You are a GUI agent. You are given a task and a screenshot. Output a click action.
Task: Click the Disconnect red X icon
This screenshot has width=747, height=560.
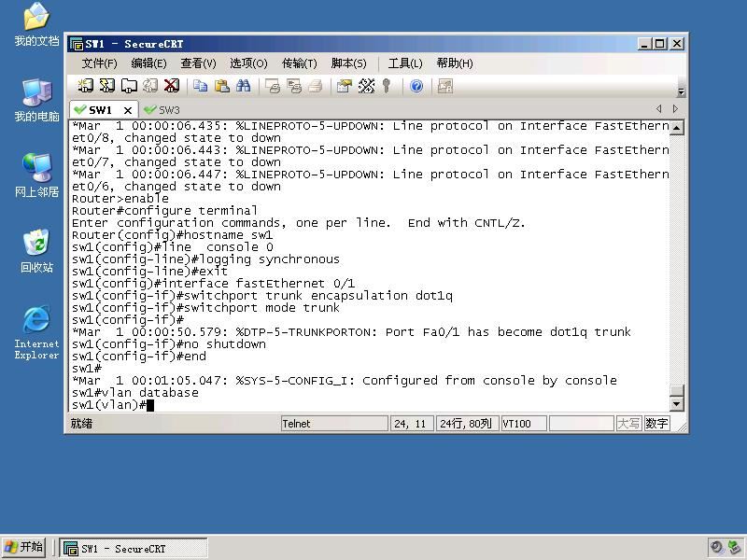[172, 86]
